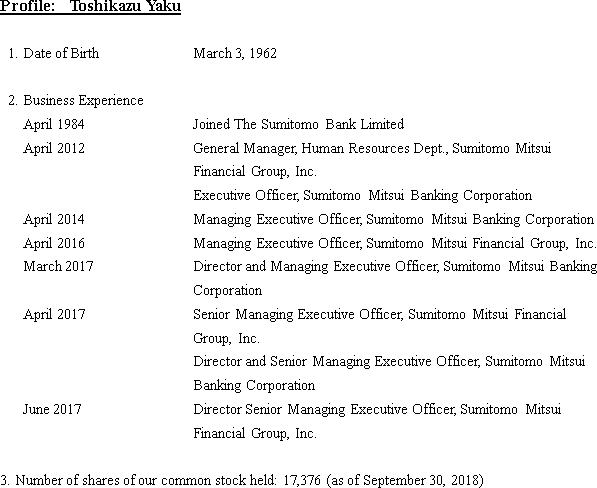This screenshot has width=597, height=488.
Task: Click the April 1984 date entry
Action: [54, 124]
